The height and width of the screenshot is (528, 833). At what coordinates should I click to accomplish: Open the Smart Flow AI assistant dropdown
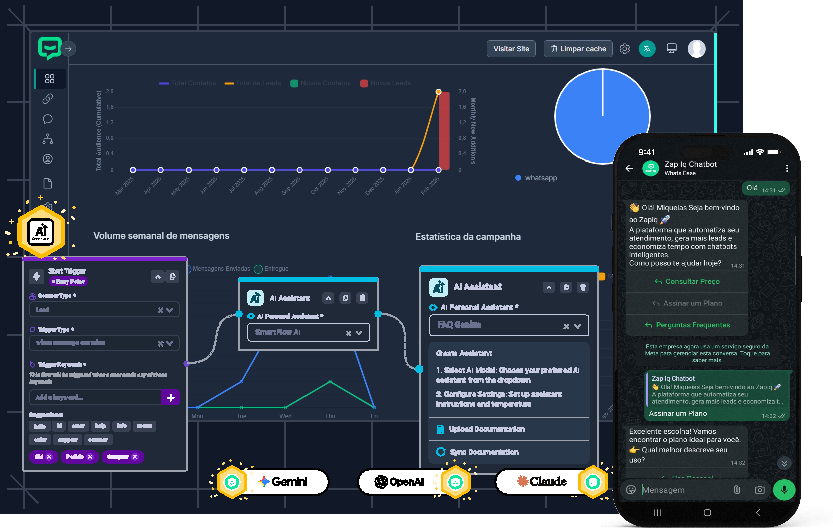(363, 332)
